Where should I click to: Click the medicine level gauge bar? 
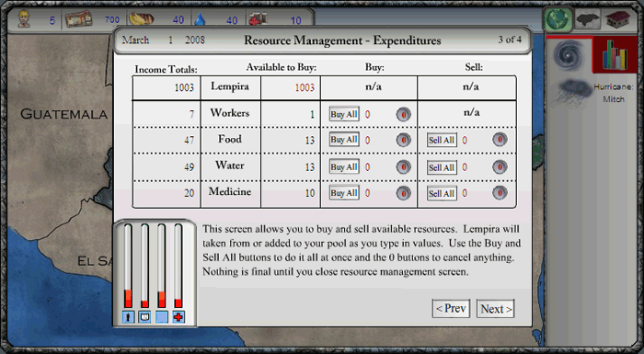[178, 266]
